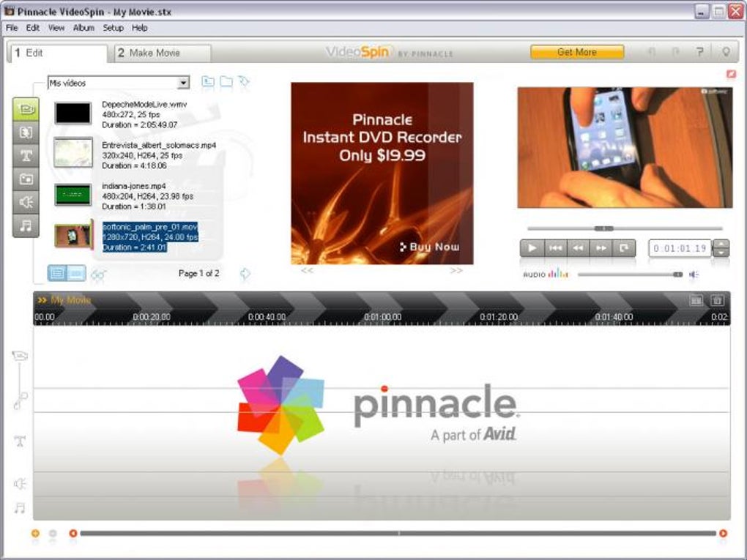Switch album to thumbnail icon view
Image resolution: width=747 pixels, height=560 pixels.
tap(76, 273)
